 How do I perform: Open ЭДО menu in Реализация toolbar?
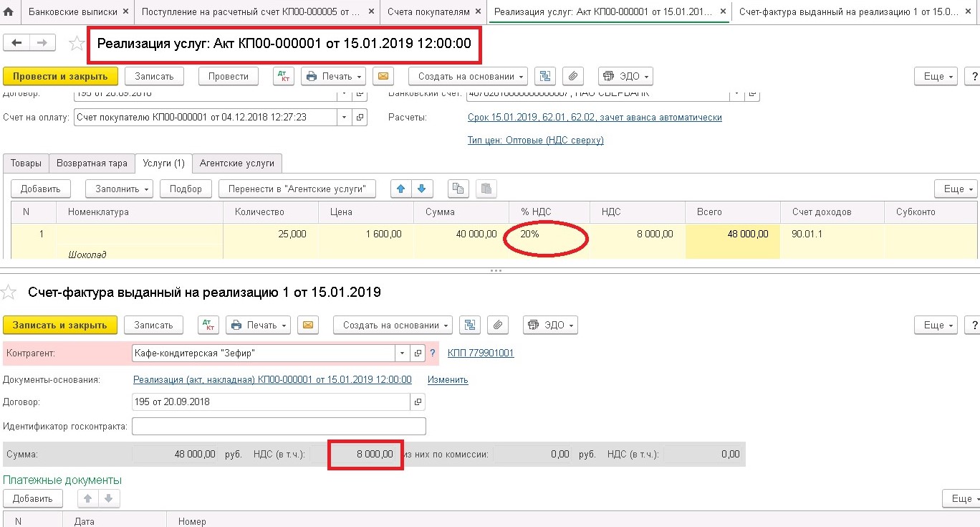[x=625, y=77]
